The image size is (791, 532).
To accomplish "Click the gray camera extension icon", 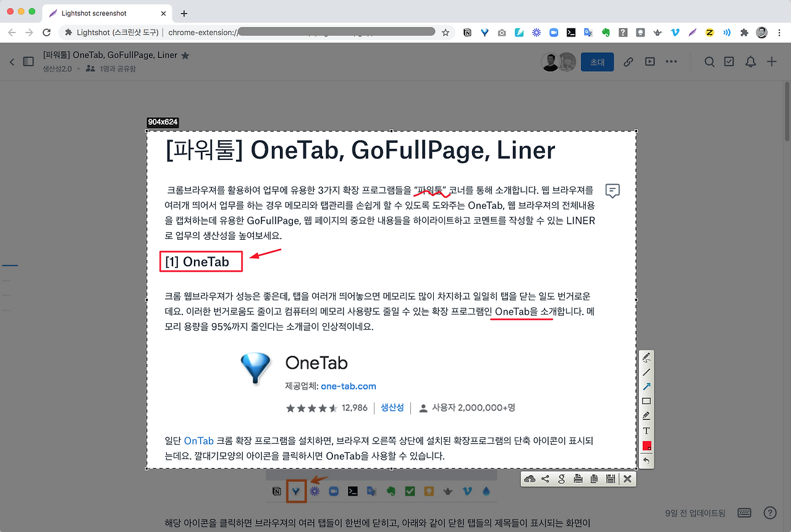I will [502, 32].
